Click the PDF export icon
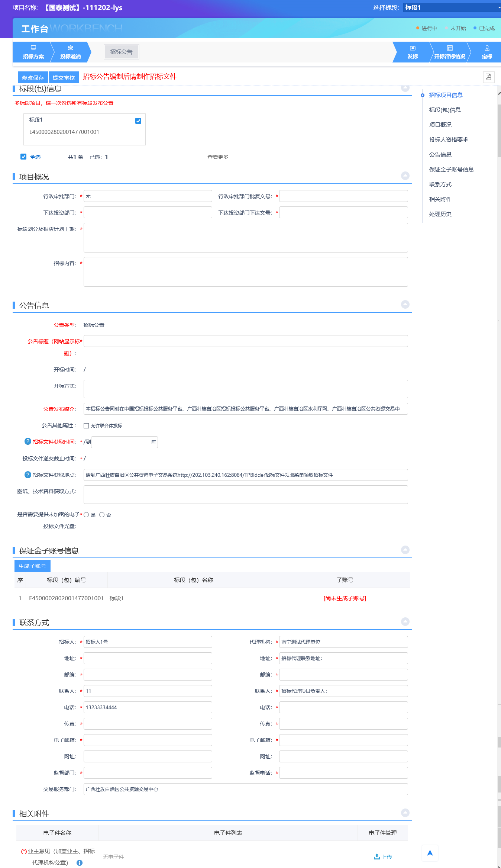This screenshot has height=868, width=501. pyautogui.click(x=488, y=77)
